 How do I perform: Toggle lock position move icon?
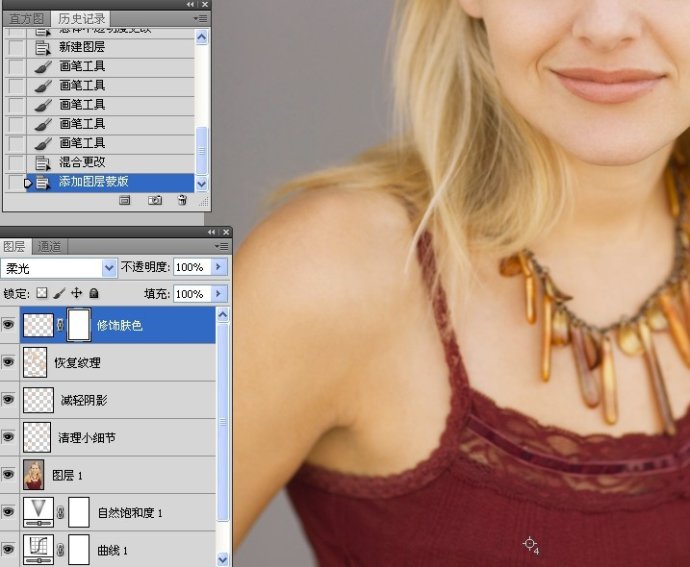coord(77,293)
